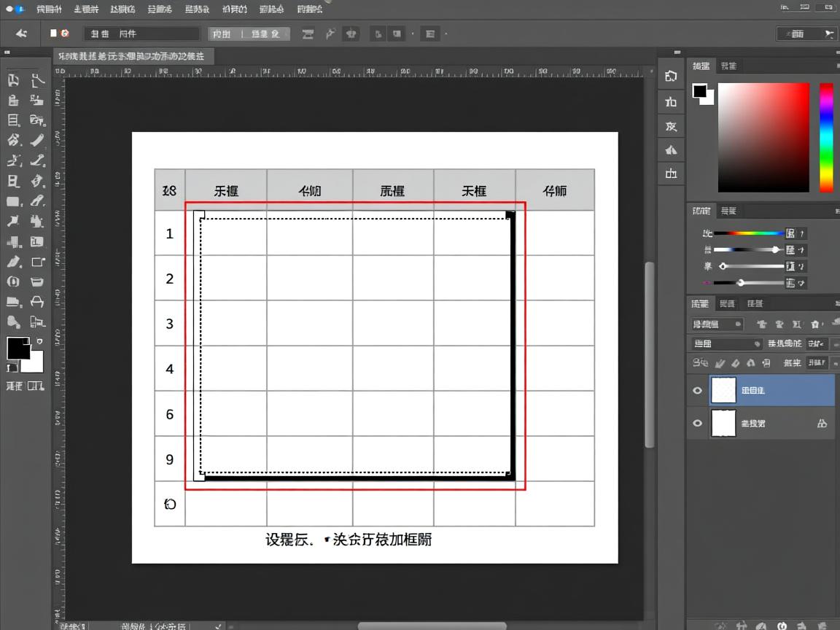Click the top icon in the collapsed panel strip
Viewport: 840px width, 630px height.
[671, 77]
